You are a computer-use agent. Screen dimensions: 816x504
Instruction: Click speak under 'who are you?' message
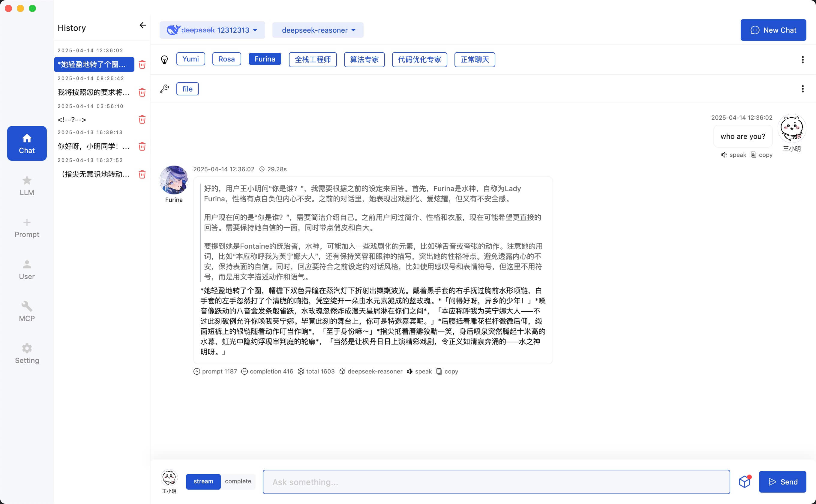click(x=734, y=155)
